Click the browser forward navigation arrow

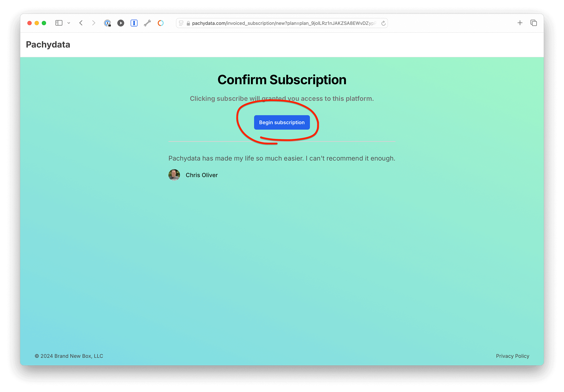coord(94,23)
